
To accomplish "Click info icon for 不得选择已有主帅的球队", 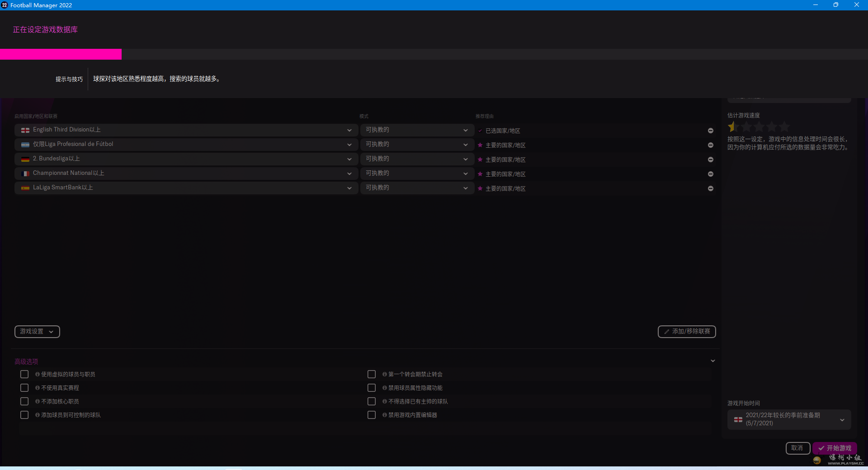I will 385,401.
